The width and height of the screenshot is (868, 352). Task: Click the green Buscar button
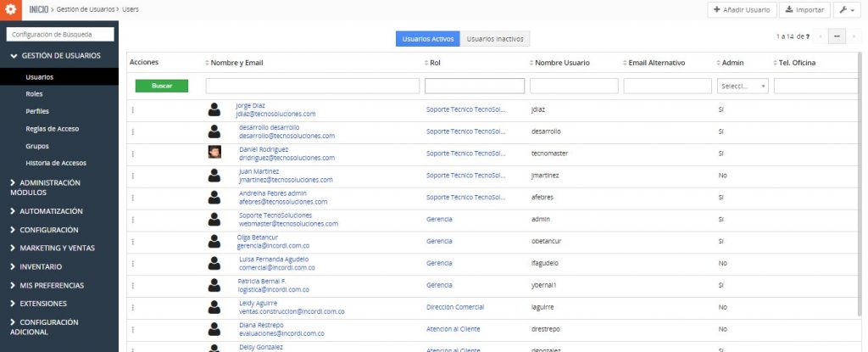(x=161, y=86)
